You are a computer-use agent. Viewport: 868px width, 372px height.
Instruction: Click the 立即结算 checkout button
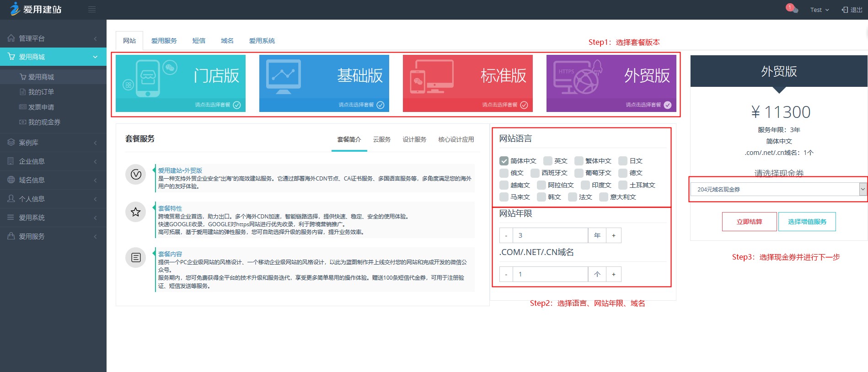point(749,222)
